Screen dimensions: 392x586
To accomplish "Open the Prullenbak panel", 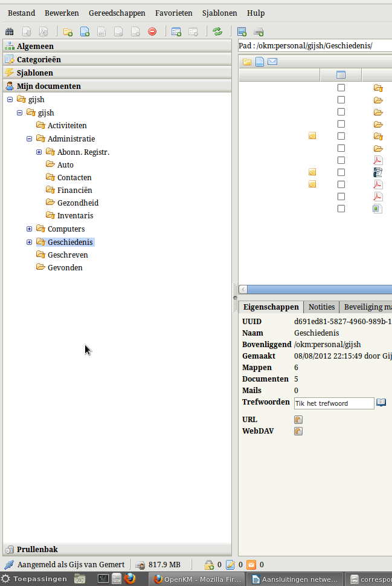I will coord(117,549).
